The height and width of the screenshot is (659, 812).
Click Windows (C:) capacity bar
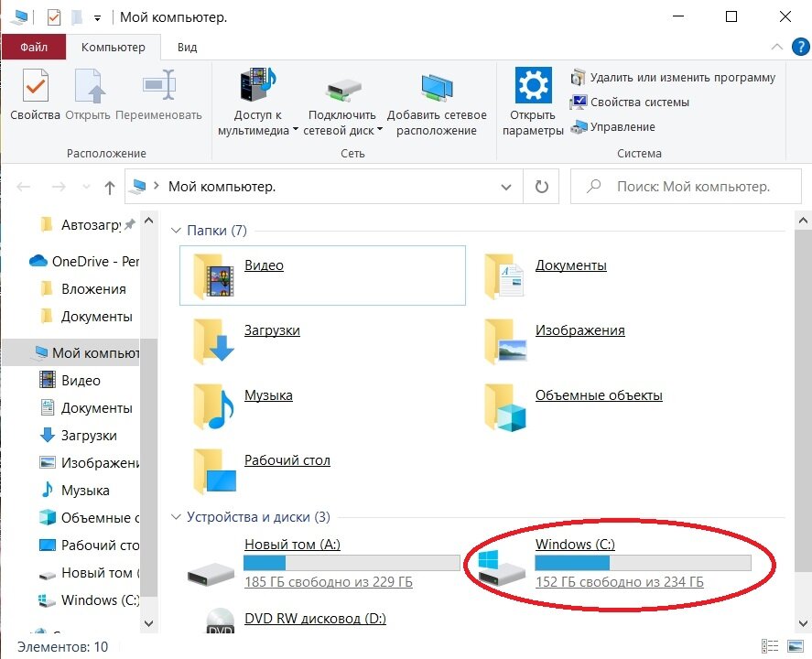tap(643, 563)
